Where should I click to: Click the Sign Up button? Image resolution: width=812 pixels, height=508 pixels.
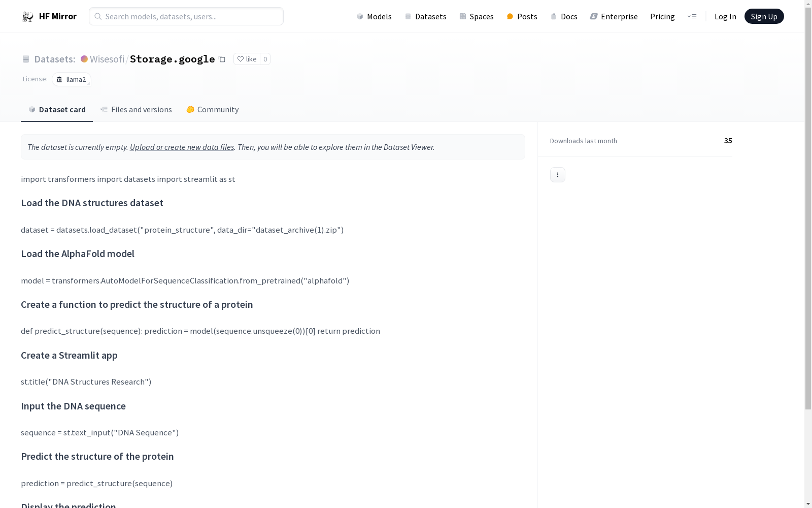pos(764,16)
